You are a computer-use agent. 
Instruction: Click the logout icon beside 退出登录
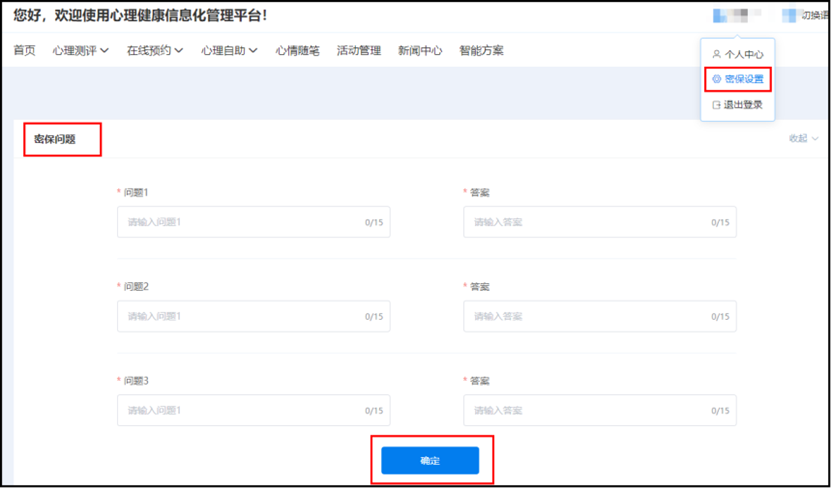[x=716, y=105]
